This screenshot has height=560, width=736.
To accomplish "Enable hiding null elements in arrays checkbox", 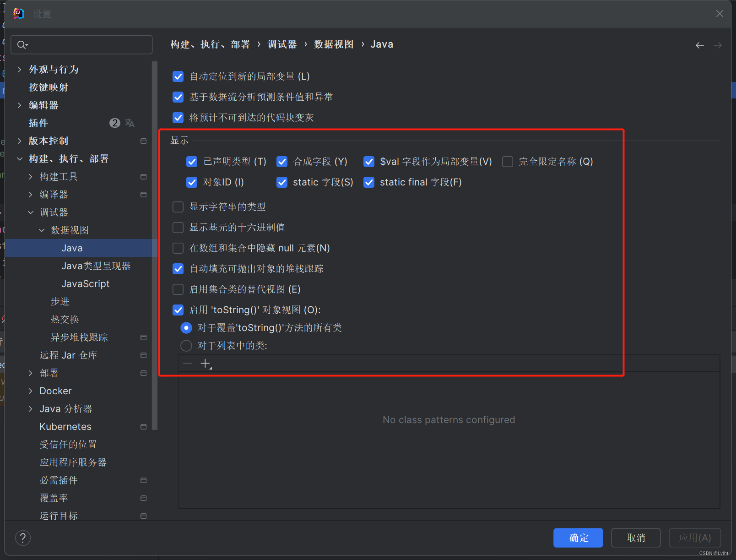I will [x=178, y=248].
